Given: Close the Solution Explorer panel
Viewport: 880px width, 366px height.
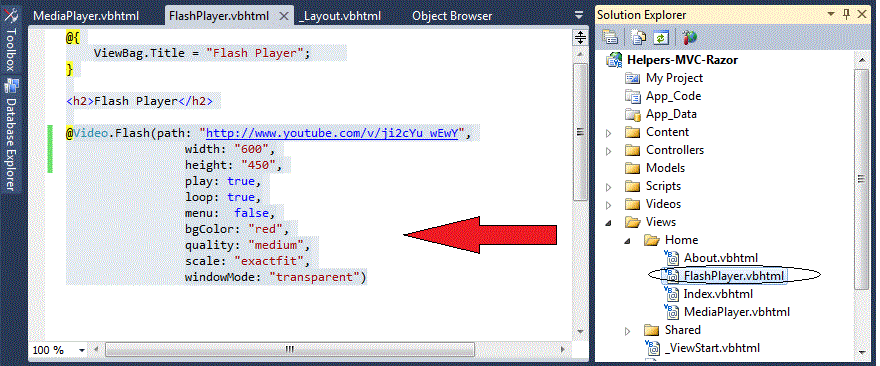Looking at the screenshot, I should click(x=863, y=15).
